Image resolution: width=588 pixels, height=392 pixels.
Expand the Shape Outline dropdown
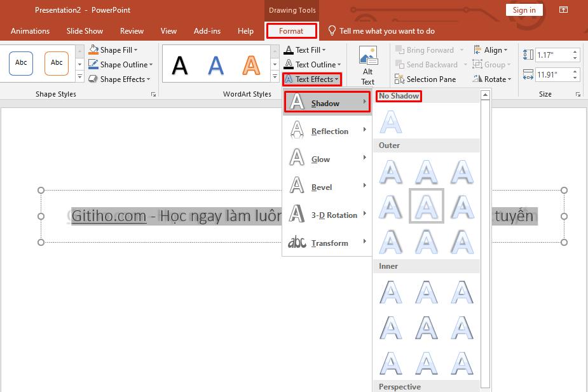point(151,65)
